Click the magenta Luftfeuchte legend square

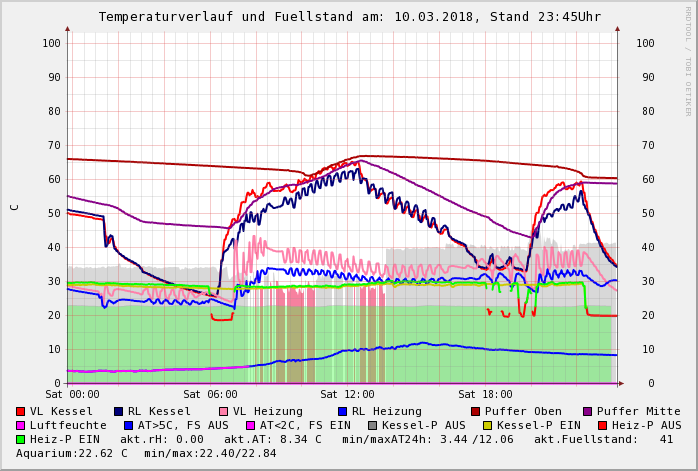point(21,425)
